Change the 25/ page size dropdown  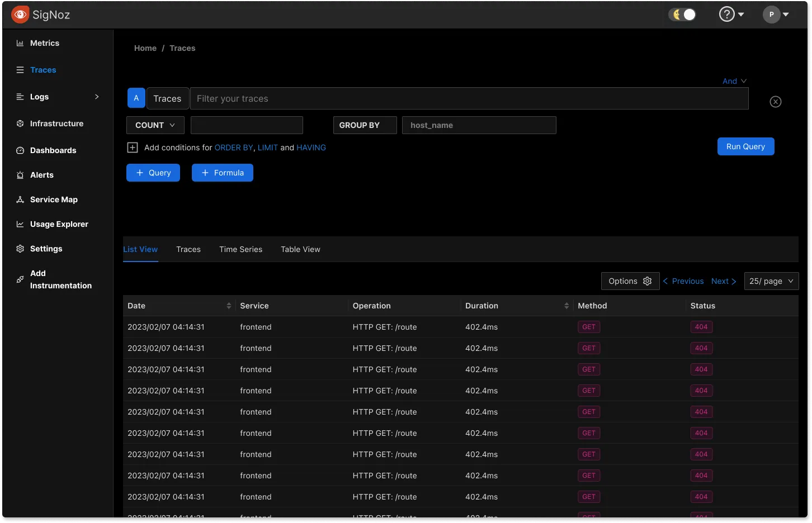point(771,281)
